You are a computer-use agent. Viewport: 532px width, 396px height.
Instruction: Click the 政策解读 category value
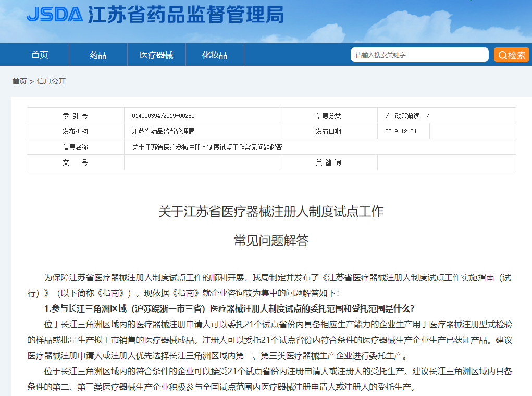[407, 116]
